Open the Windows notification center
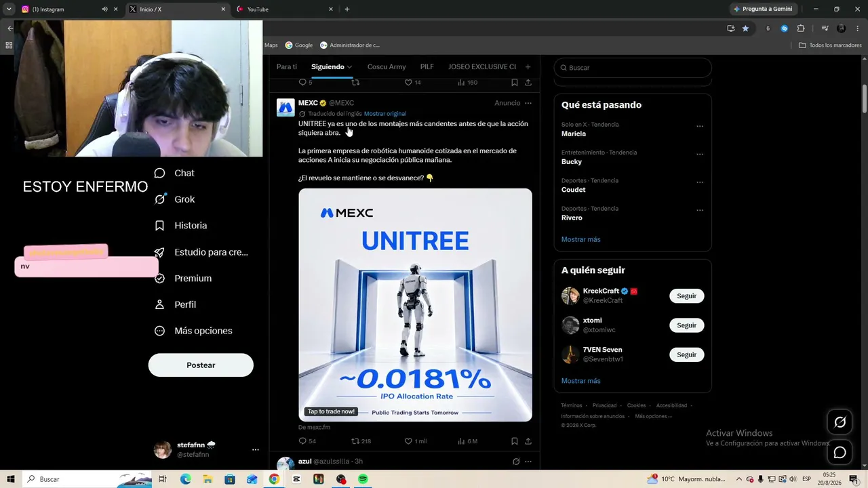Viewport: 868px width, 488px height. coord(854,479)
